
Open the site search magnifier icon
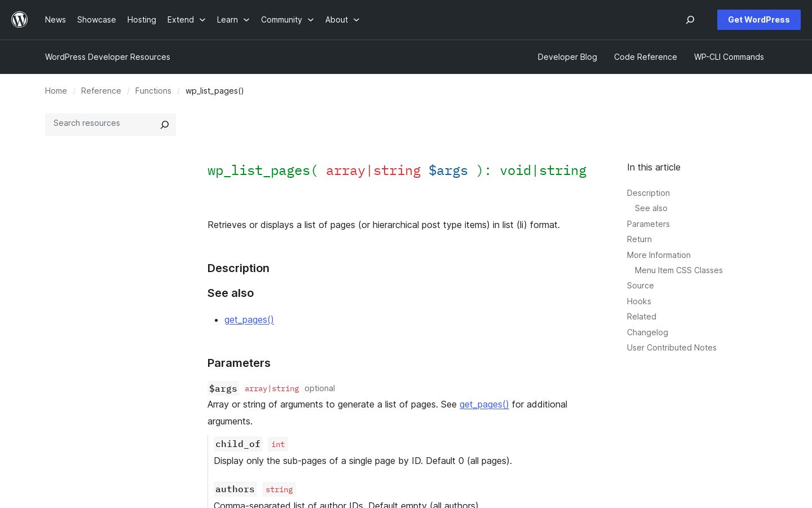tap(690, 20)
